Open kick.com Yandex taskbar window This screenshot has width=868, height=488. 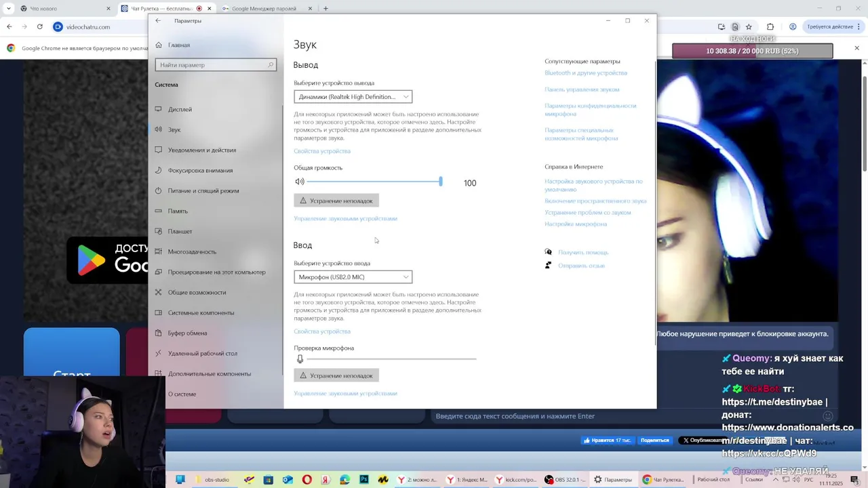[x=517, y=480]
